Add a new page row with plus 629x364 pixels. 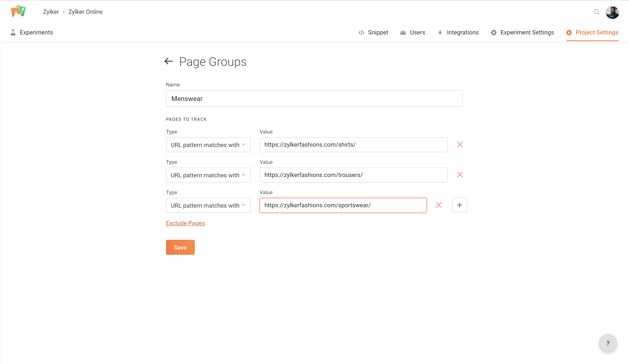click(x=459, y=205)
